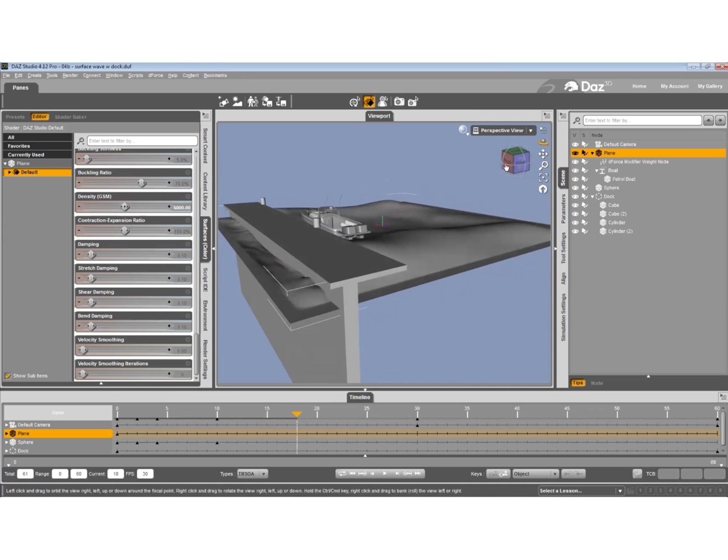Open the Surfaces pane options menu icon
728x560 pixels.
coord(206,115)
